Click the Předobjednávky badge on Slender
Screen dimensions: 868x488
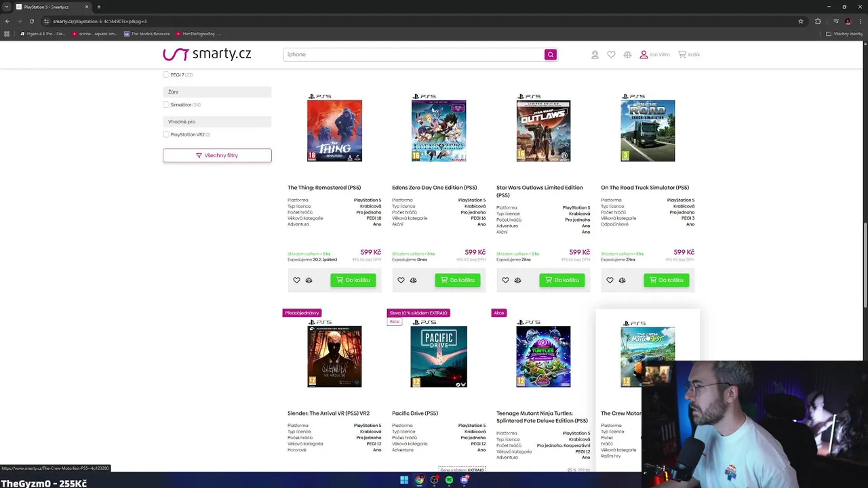(302, 313)
